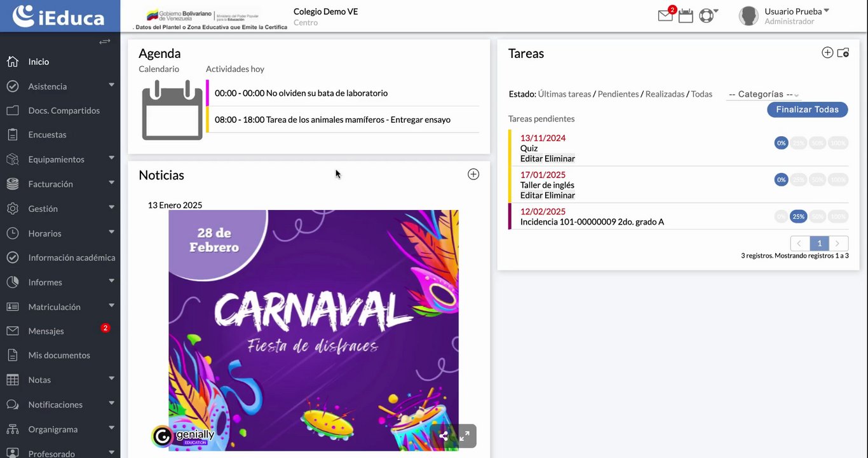Open the Información académica check icon
The image size is (868, 458).
click(x=13, y=258)
